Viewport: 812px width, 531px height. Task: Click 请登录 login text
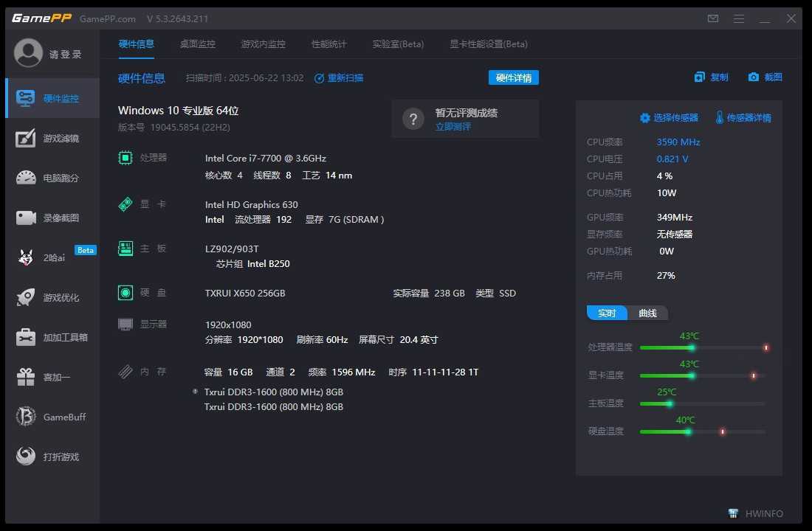(x=65, y=55)
